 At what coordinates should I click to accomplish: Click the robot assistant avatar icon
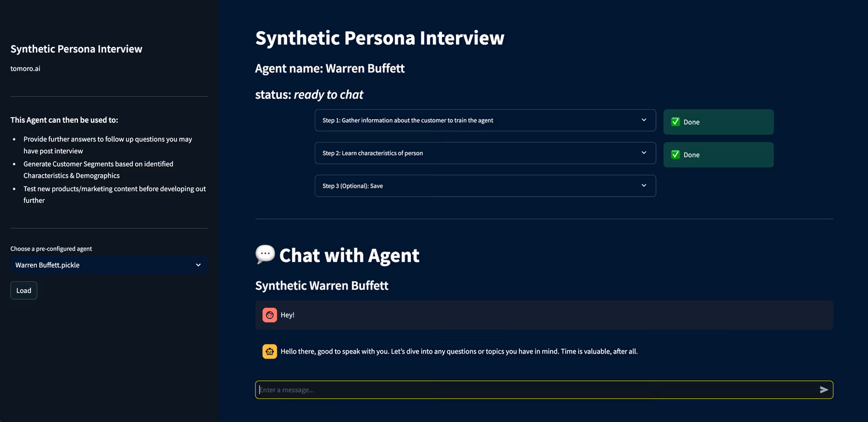click(x=270, y=351)
